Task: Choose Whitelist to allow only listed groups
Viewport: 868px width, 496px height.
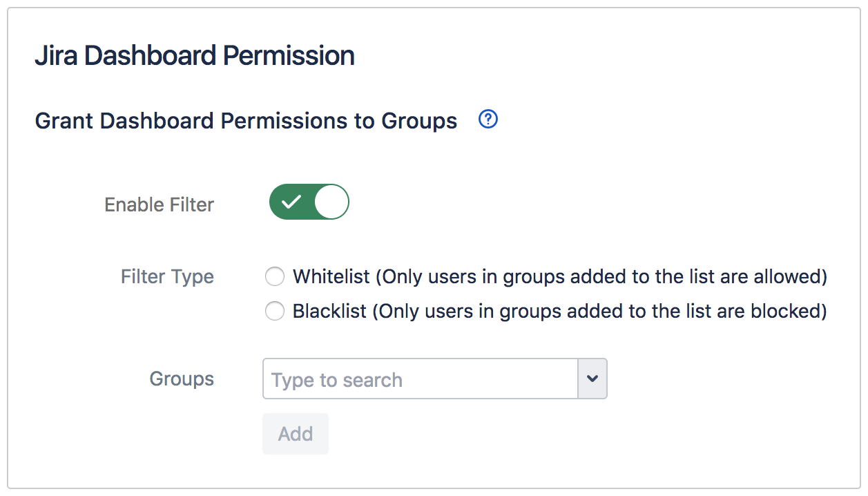Action: (275, 276)
